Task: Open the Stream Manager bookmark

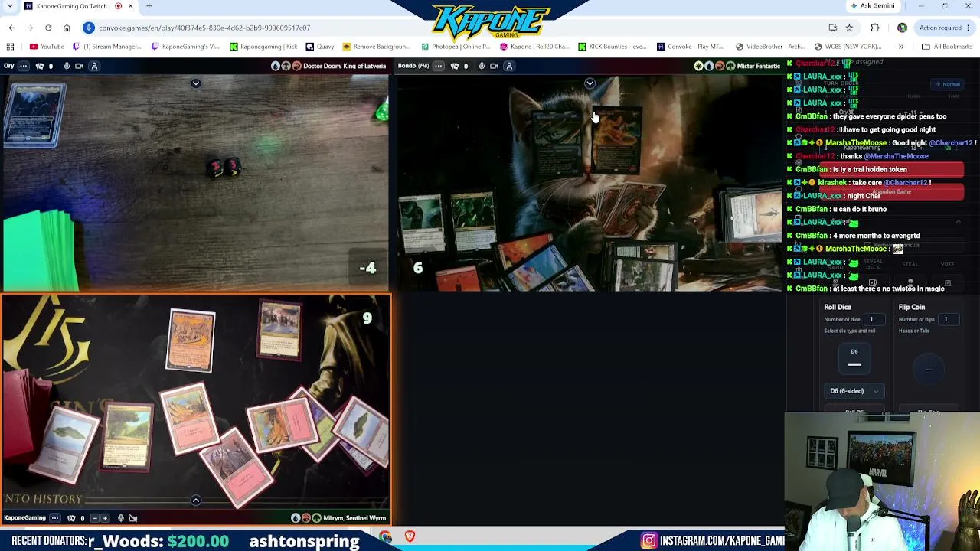Action: coord(107,47)
